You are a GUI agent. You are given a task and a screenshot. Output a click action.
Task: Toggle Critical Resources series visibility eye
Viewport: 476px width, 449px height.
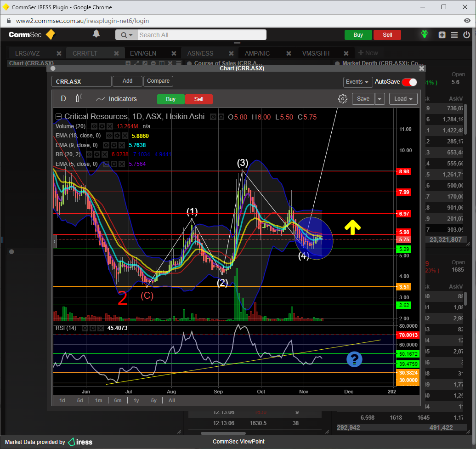point(213,117)
